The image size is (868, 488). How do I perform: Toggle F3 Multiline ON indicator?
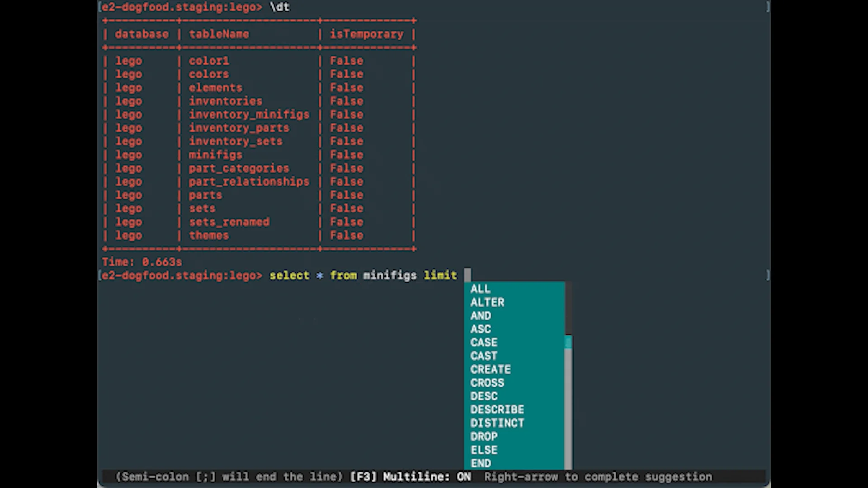410,477
